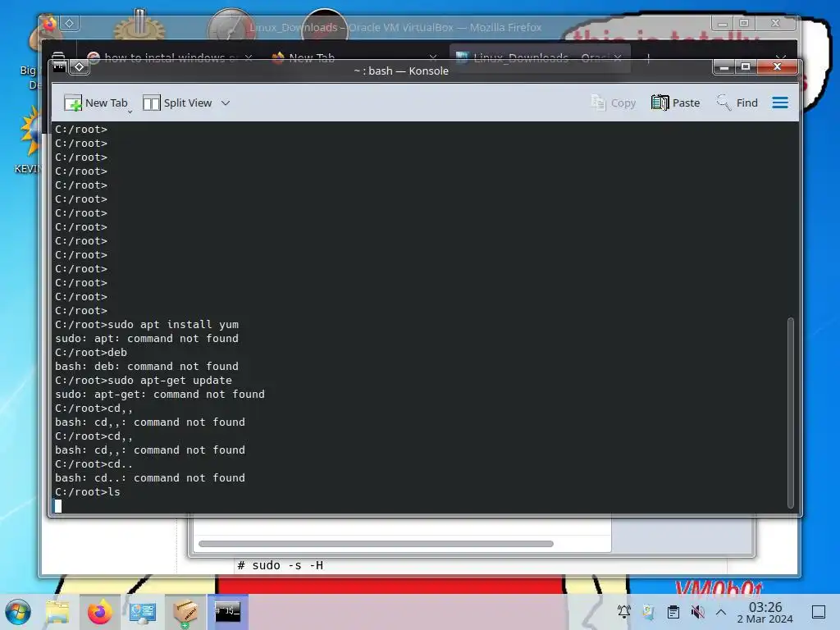Close the New Tab tab in Firefox

[x=433, y=57]
